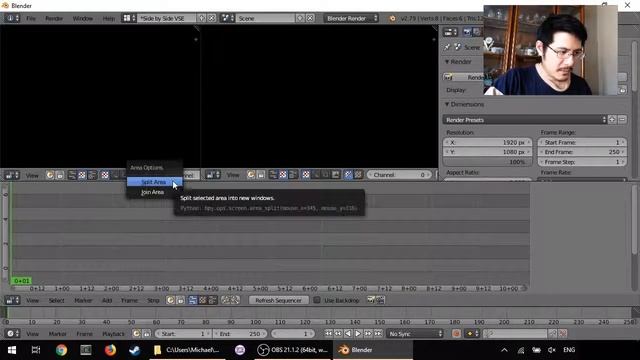Screen dimensions: 640x360
Task: Open the Blender Render engine dropdown
Action: (x=351, y=18)
